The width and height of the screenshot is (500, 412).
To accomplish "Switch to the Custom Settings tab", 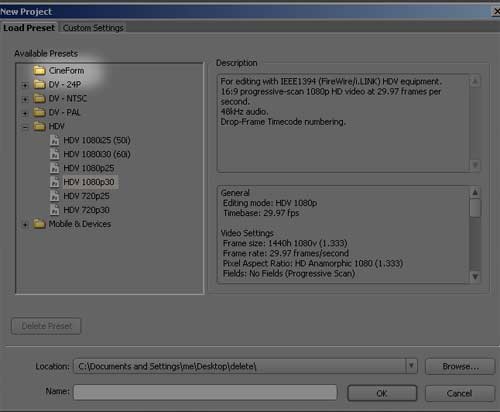I will (x=93, y=28).
